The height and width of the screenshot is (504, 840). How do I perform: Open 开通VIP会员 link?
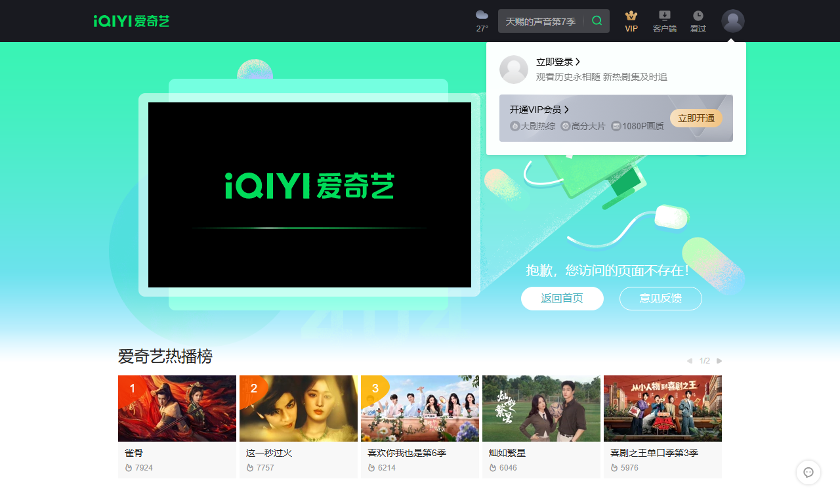[539, 110]
